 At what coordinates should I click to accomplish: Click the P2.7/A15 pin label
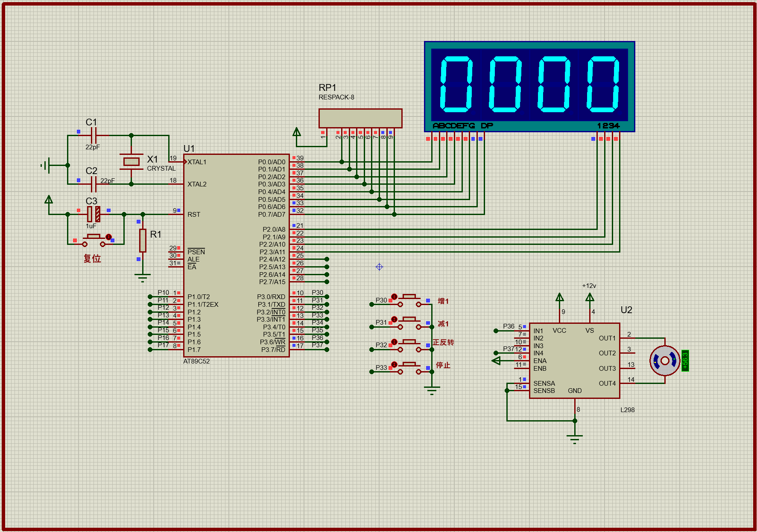click(272, 282)
